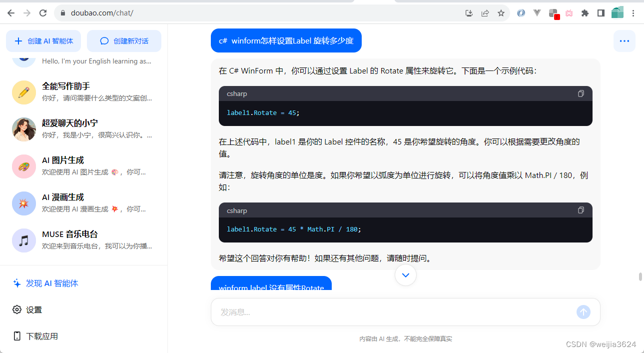Click the 创建 AI 智能体 button
The height and width of the screenshot is (353, 644).
pyautogui.click(x=43, y=41)
